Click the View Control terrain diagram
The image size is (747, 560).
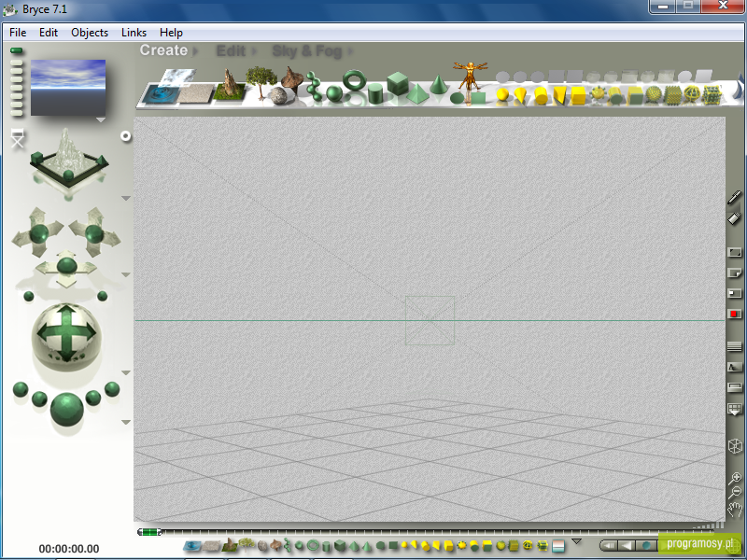[68, 159]
